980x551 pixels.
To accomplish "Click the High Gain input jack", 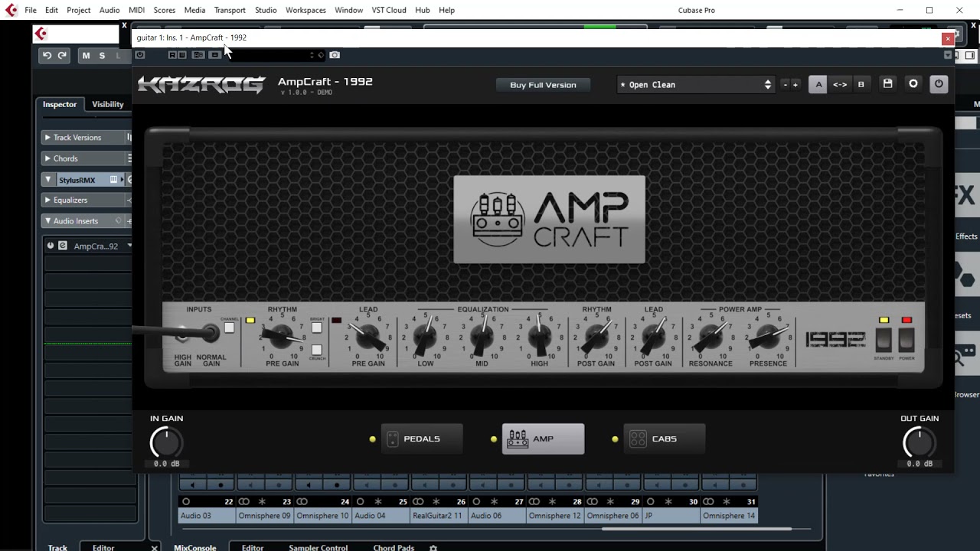I will 182,334.
